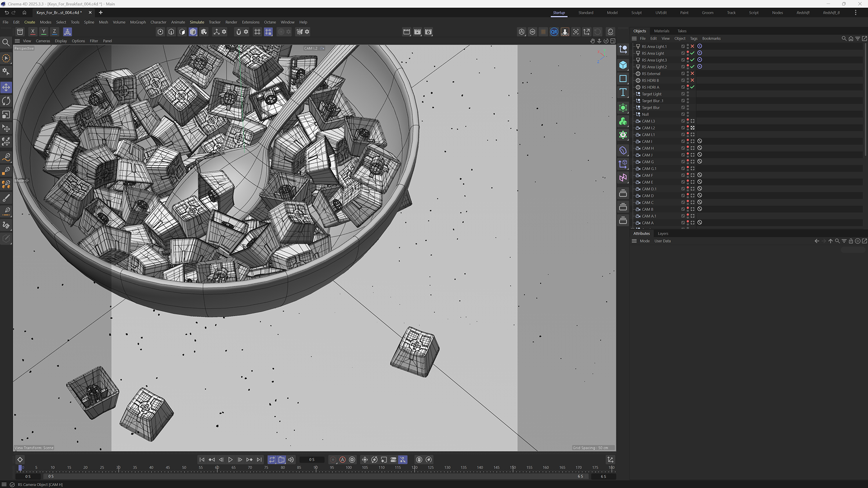Click the search icon in Objects manager
Viewport: 868px width, 488px height.
(x=844, y=38)
